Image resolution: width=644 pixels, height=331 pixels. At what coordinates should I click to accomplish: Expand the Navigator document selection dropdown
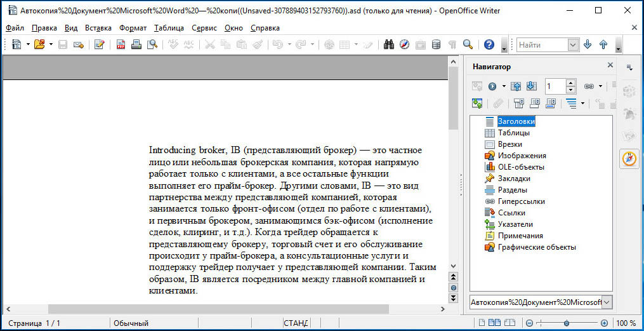[x=607, y=302]
